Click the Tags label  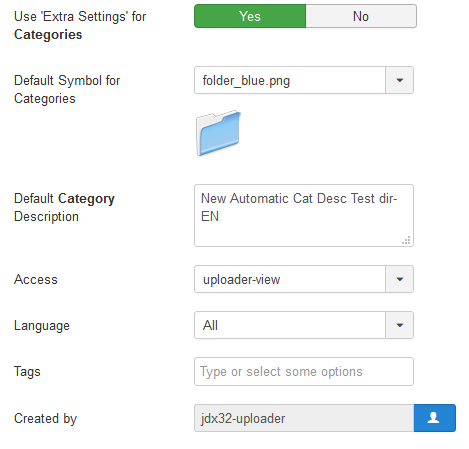pyautogui.click(x=27, y=372)
